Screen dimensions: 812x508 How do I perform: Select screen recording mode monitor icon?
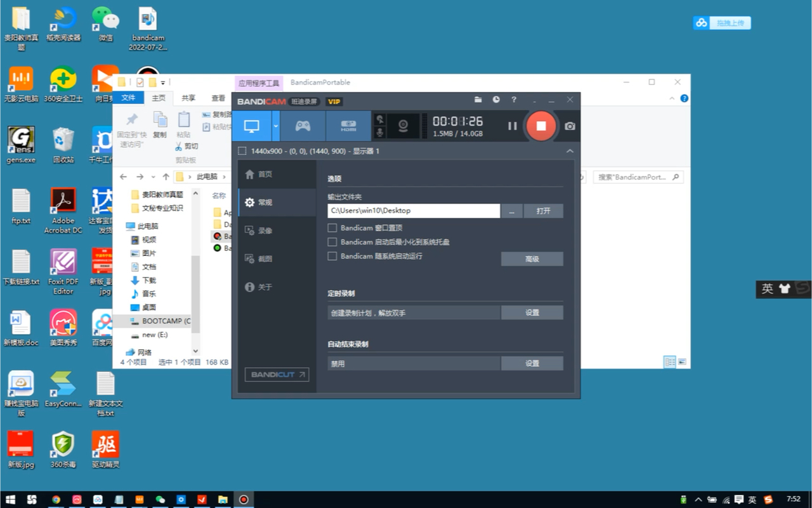[x=252, y=126]
